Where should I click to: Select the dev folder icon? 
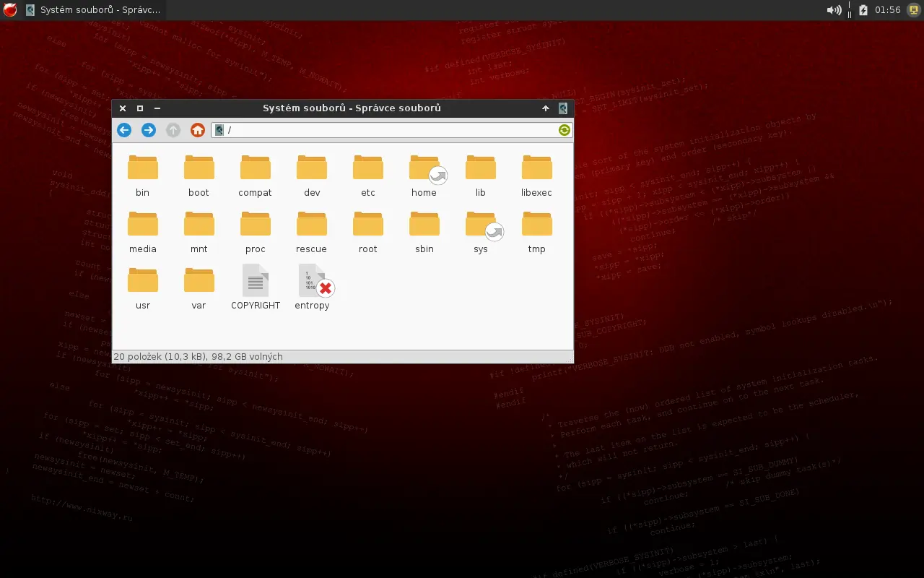click(x=312, y=168)
